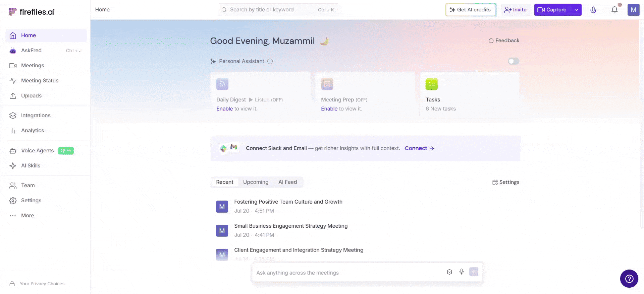Screen dimensions: 644x294
Task: Click Enable link under Meeting Prep
Action: click(x=329, y=109)
